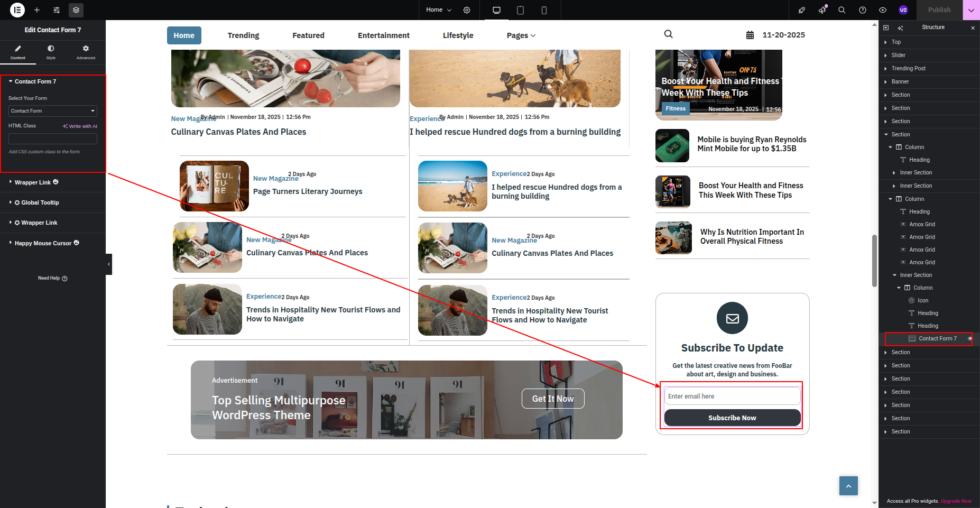
Task: Open the Finder search icon in top bar
Action: click(x=842, y=10)
